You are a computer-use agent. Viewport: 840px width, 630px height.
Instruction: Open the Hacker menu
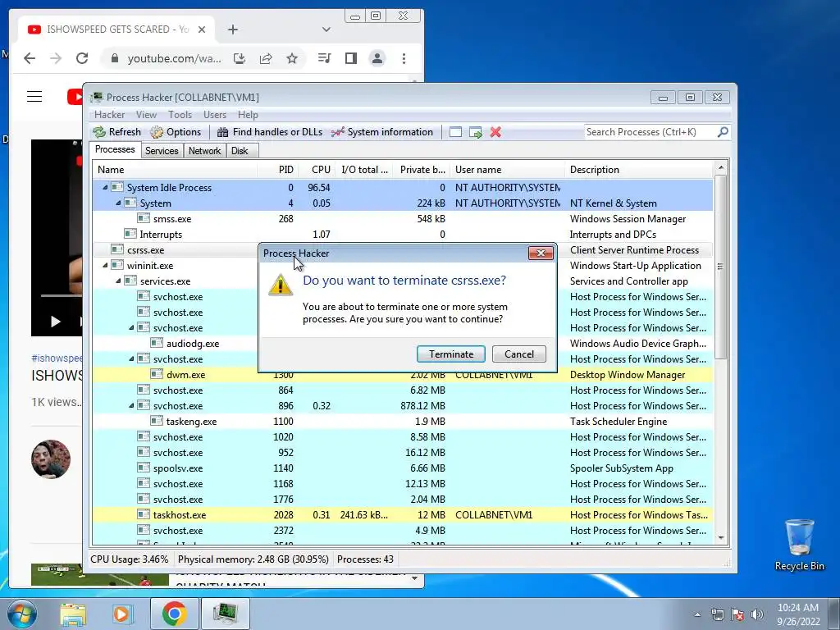[109, 115]
